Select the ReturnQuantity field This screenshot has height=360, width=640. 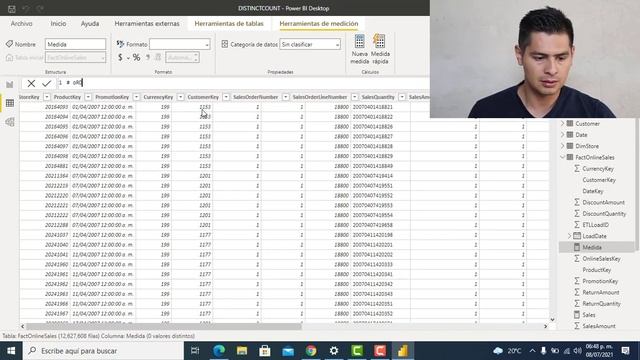[x=601, y=304]
